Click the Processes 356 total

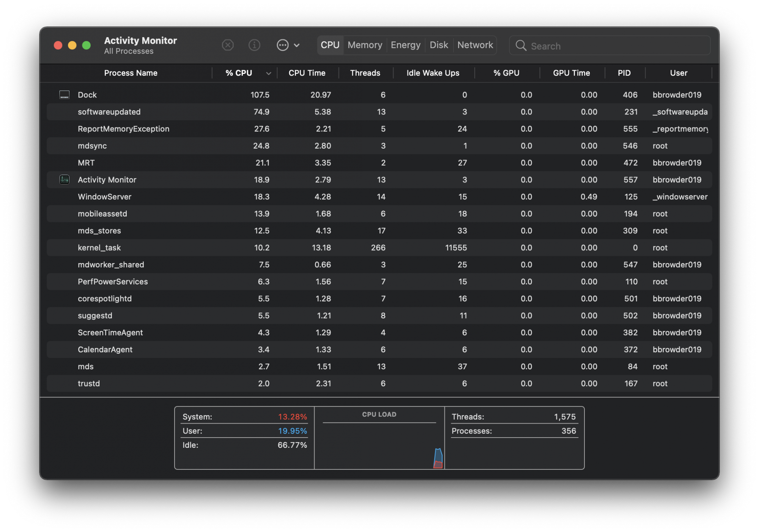coord(568,431)
